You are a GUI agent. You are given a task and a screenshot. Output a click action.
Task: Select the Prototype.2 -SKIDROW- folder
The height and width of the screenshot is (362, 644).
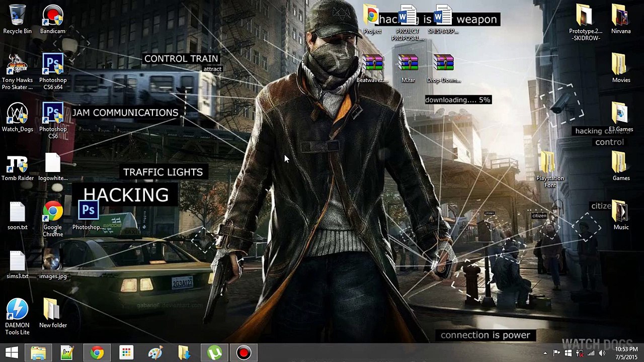pyautogui.click(x=585, y=23)
